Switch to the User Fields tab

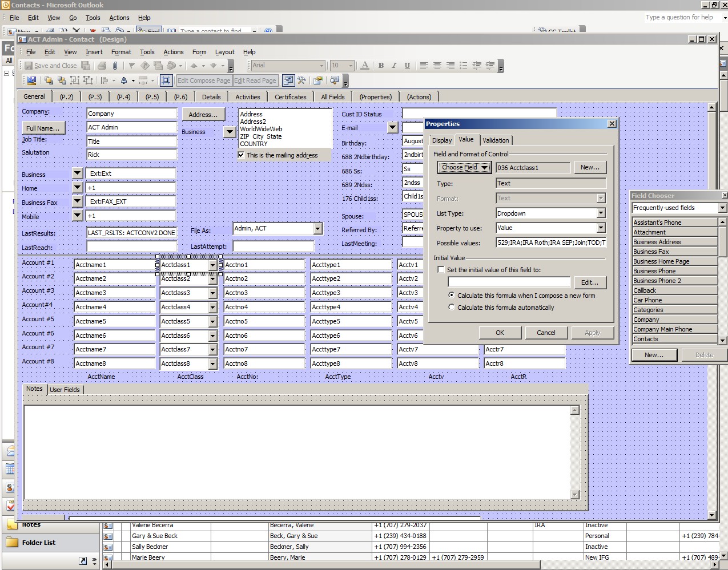[65, 390]
